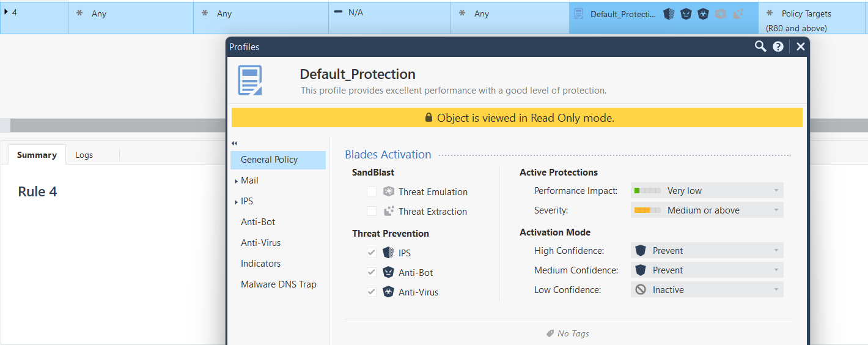The height and width of the screenshot is (345, 868).
Task: Switch to the Logs tab
Action: pyautogui.click(x=84, y=155)
